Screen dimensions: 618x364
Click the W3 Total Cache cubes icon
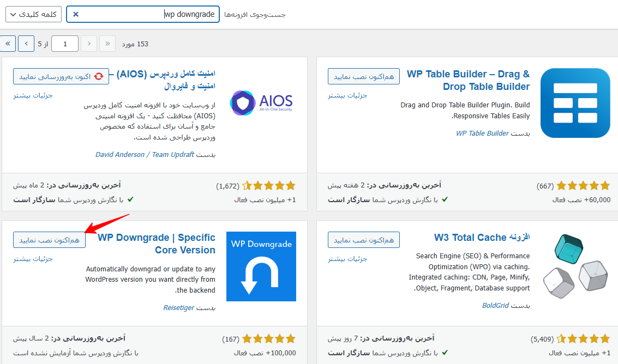pyautogui.click(x=575, y=266)
